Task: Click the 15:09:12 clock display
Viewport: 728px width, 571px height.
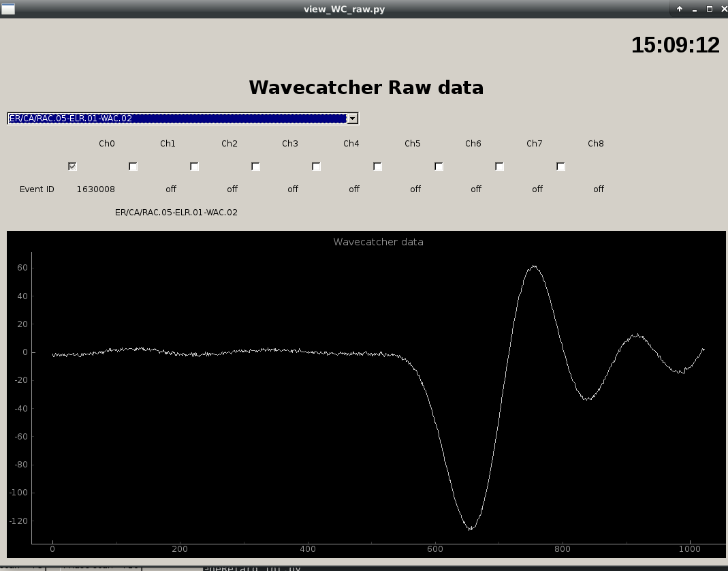Action: click(x=675, y=45)
